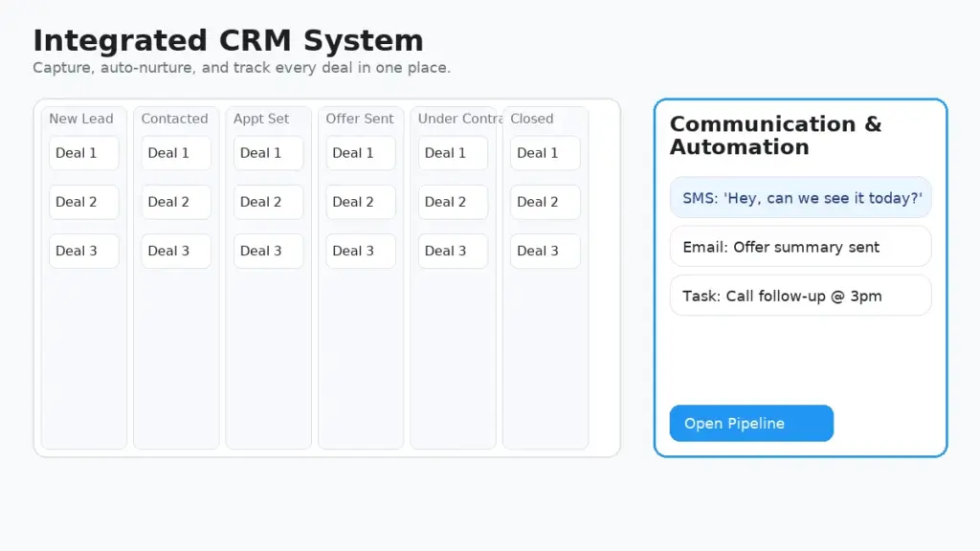Open the Email: Offer summary sent item
The height and width of the screenshot is (551, 980).
tap(800, 247)
